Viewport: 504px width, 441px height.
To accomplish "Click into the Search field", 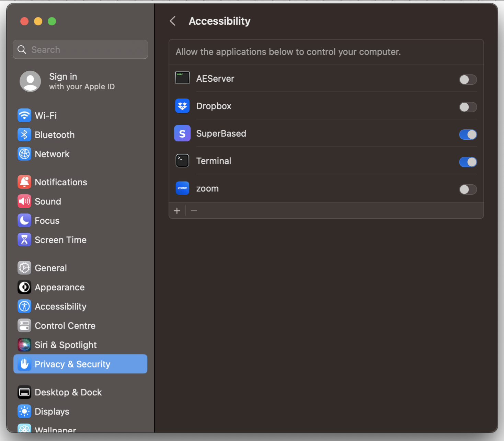I will (x=80, y=49).
